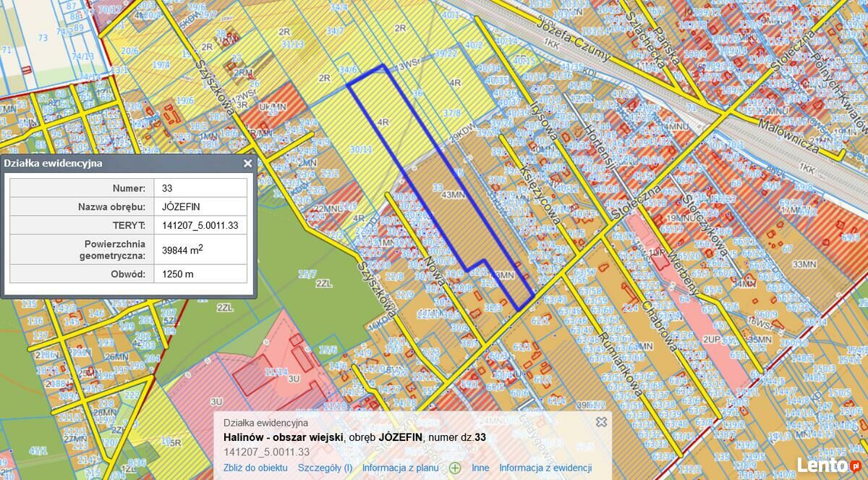This screenshot has width=868, height=480.
Task: Select the perimeter value 1250 m
Action: click(200, 274)
